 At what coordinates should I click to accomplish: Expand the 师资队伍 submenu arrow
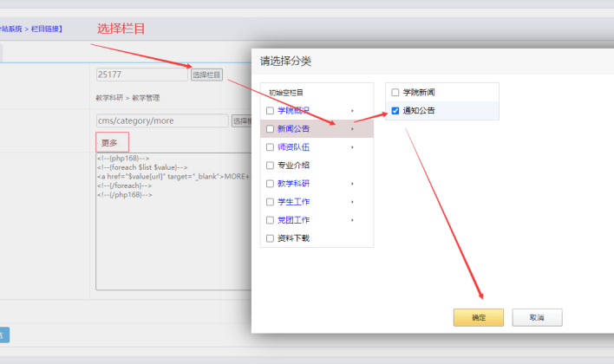click(x=352, y=147)
